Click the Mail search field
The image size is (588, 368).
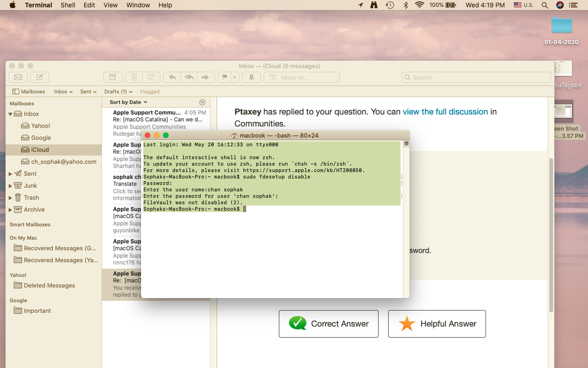(476, 77)
